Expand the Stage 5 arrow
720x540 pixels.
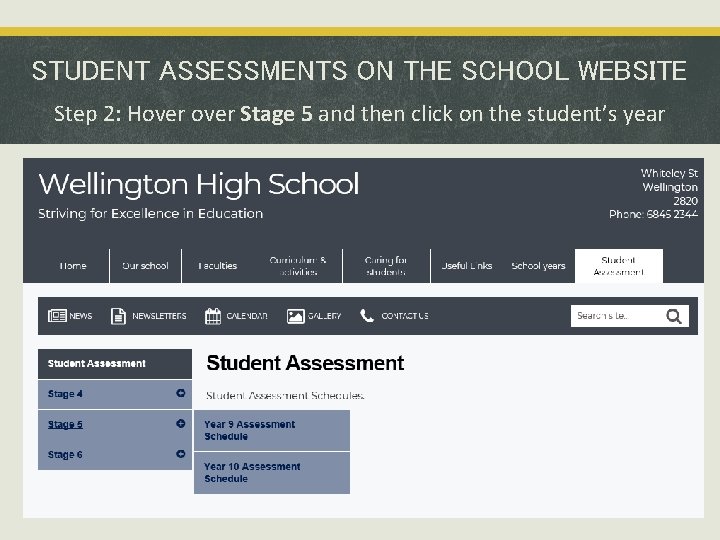pyautogui.click(x=180, y=423)
